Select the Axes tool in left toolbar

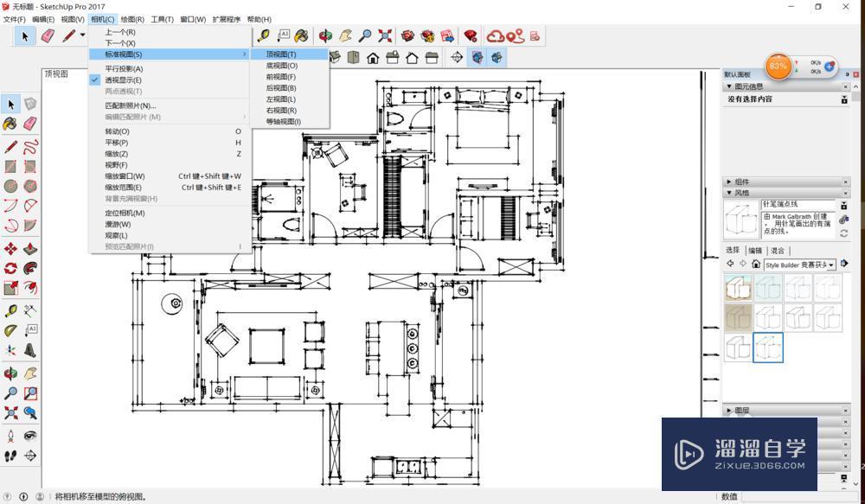click(x=10, y=351)
